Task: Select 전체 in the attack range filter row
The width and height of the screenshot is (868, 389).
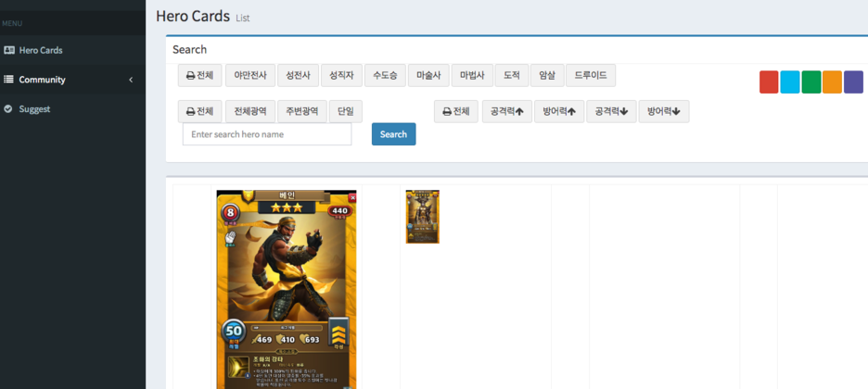Action: tap(199, 111)
